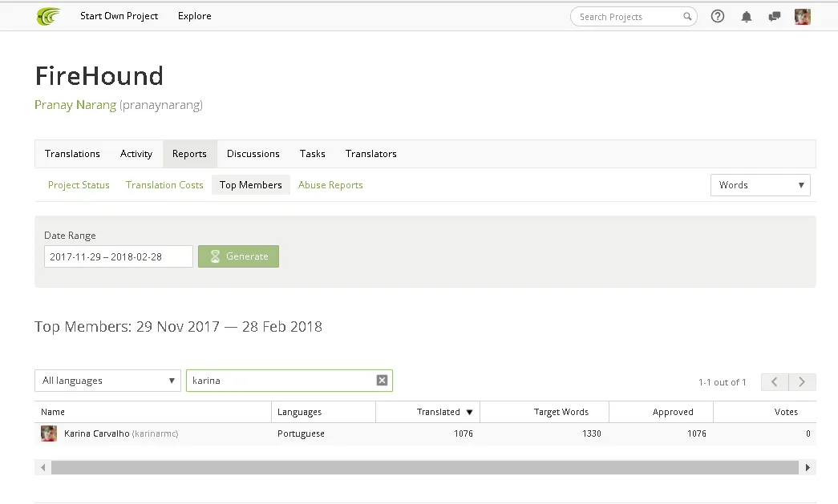Open the Translations tab

point(72,154)
